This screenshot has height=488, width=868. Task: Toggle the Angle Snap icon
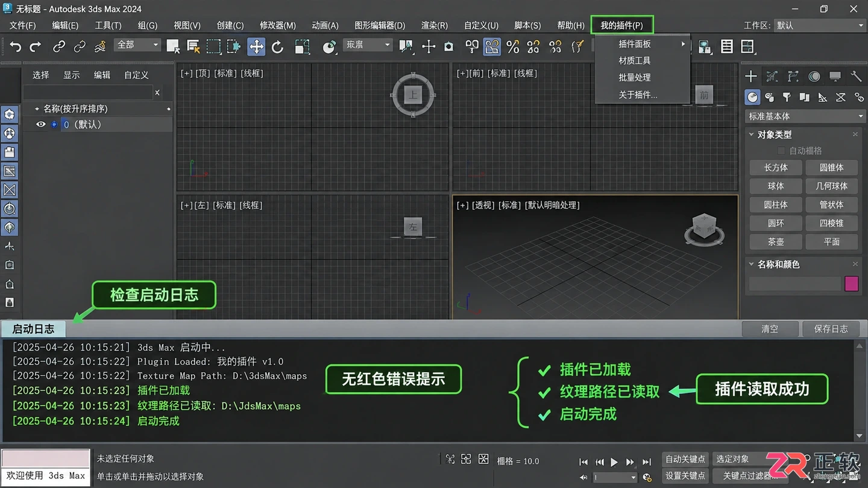click(492, 46)
